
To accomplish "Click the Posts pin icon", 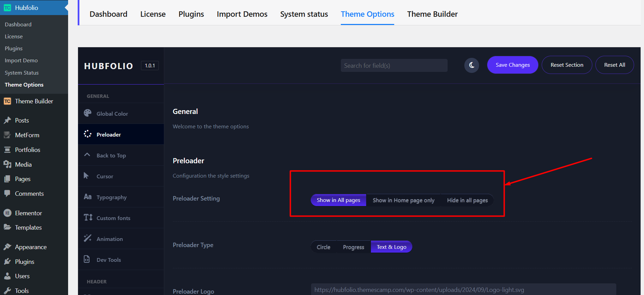I will click(8, 120).
